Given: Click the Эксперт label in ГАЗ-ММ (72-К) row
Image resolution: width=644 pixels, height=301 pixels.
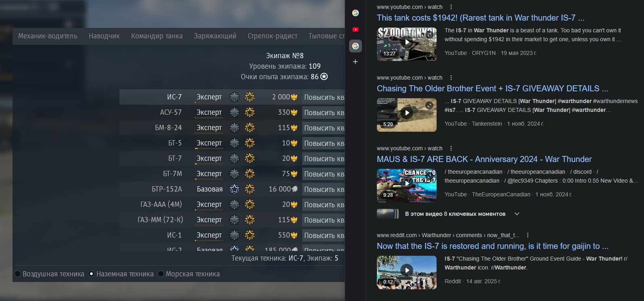Looking at the screenshot, I should [x=209, y=220].
